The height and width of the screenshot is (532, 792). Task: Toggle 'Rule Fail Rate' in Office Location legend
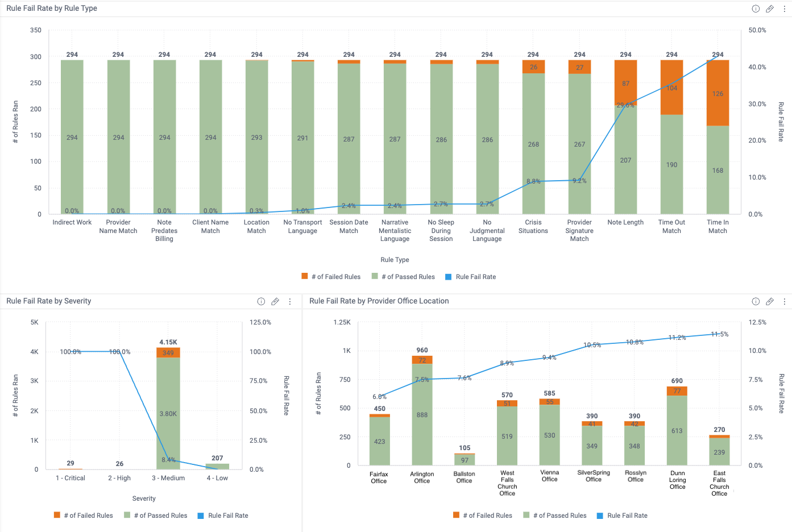coord(622,516)
